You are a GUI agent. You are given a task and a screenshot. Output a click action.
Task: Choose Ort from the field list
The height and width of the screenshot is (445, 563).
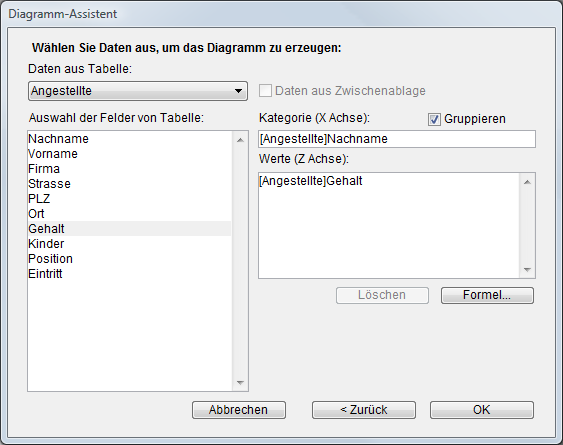click(x=130, y=214)
